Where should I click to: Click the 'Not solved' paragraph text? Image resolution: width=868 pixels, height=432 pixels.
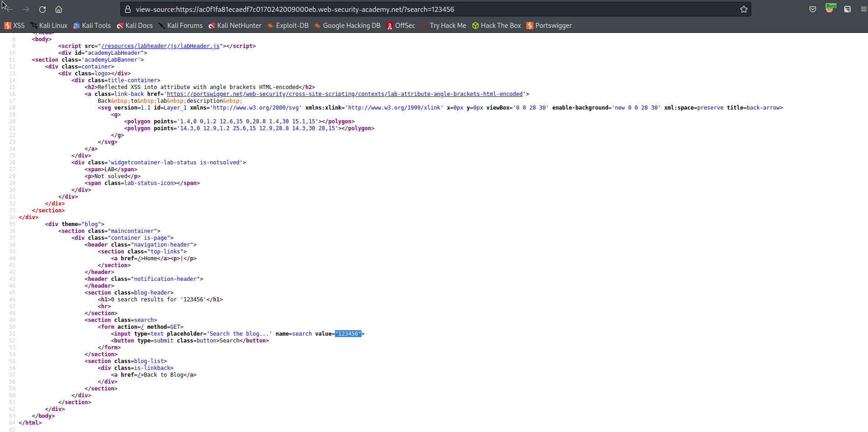111,176
